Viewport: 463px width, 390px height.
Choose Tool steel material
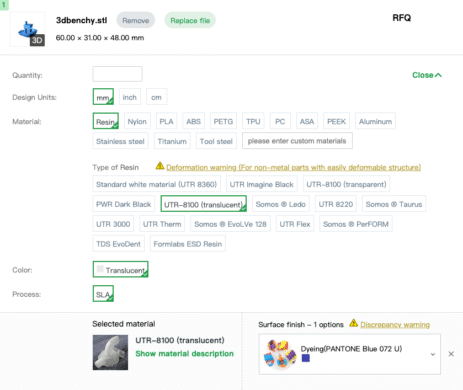click(216, 141)
